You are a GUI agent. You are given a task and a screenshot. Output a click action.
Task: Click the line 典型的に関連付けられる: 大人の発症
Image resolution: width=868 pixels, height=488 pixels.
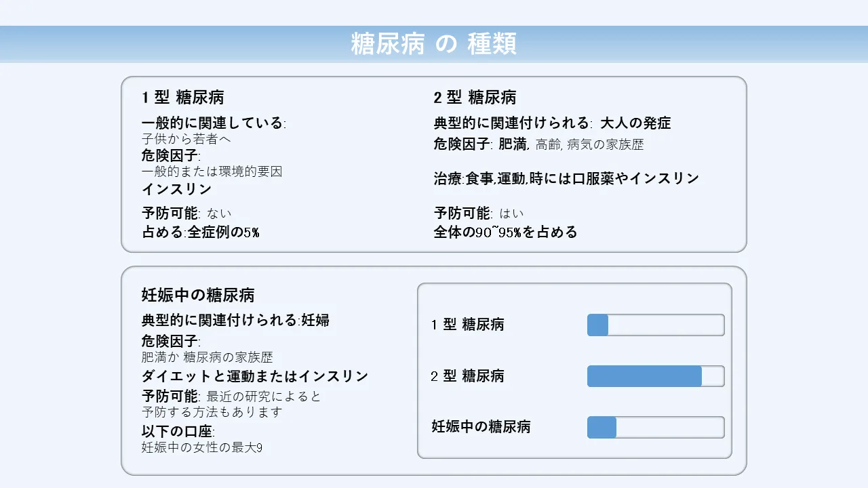point(552,123)
